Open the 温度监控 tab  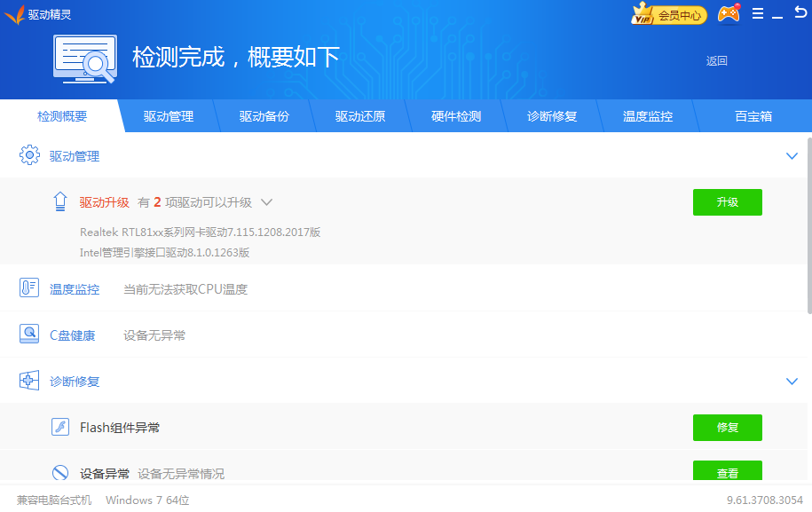click(647, 116)
